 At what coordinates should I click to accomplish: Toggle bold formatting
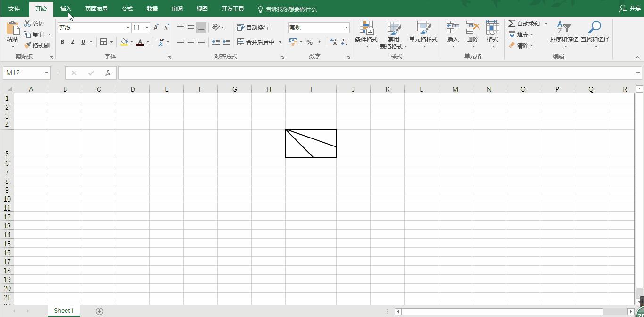(x=62, y=42)
